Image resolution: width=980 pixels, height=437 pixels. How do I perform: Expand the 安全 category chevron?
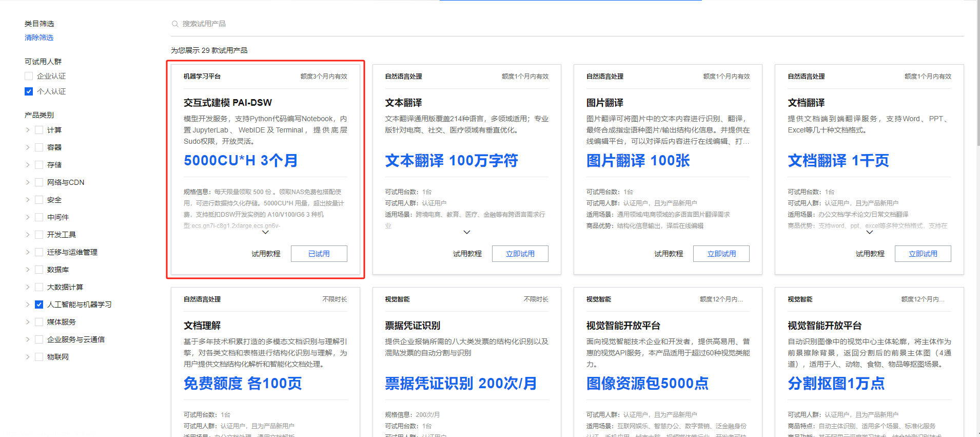(x=28, y=200)
